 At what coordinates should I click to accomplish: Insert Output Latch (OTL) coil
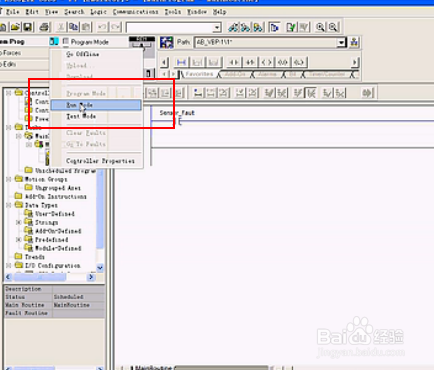pos(299,62)
